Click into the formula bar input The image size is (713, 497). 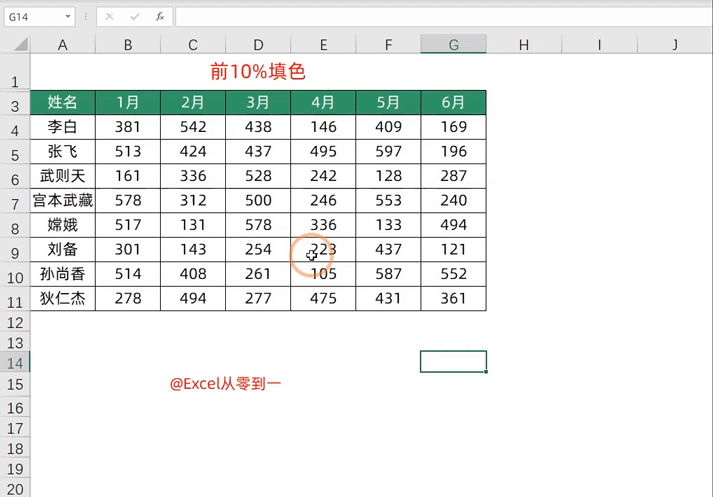[x=443, y=17]
